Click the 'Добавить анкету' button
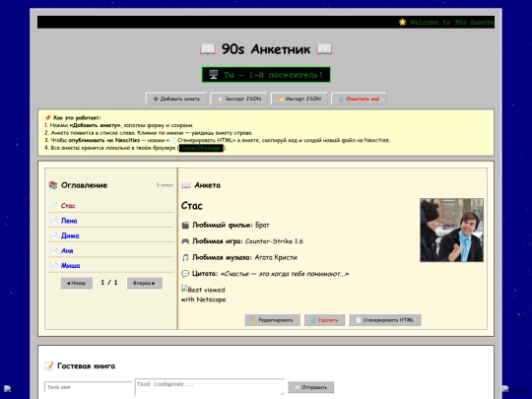This screenshot has height=399, width=532. [x=176, y=99]
